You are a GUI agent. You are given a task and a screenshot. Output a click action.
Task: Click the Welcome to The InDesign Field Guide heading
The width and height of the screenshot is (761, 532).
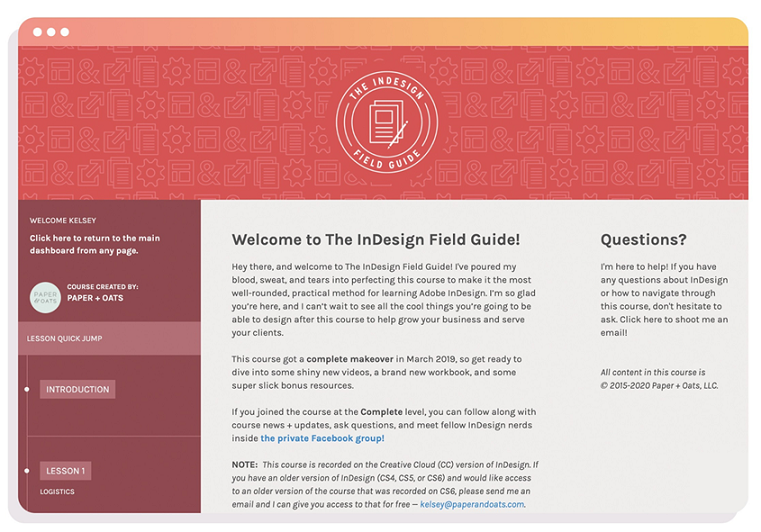(376, 240)
